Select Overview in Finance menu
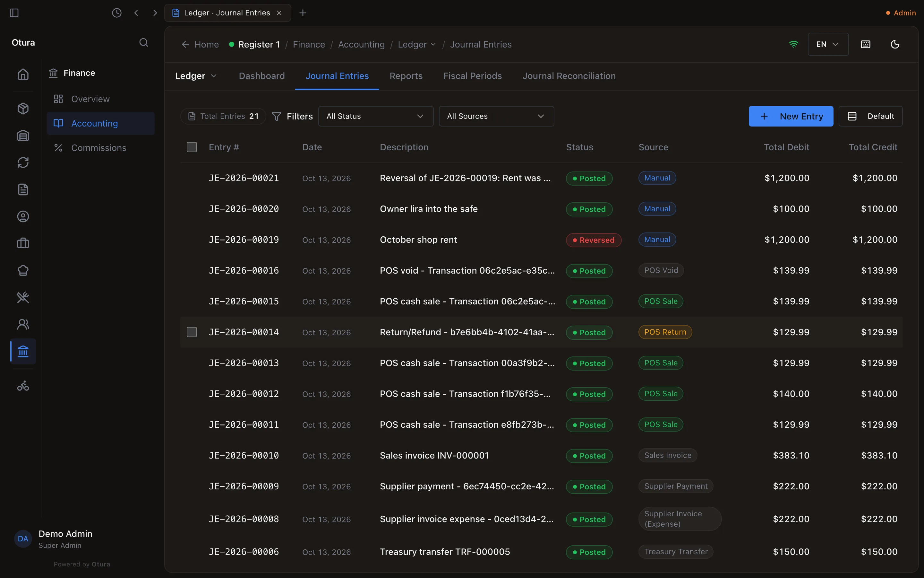The image size is (924, 578). tap(100, 99)
